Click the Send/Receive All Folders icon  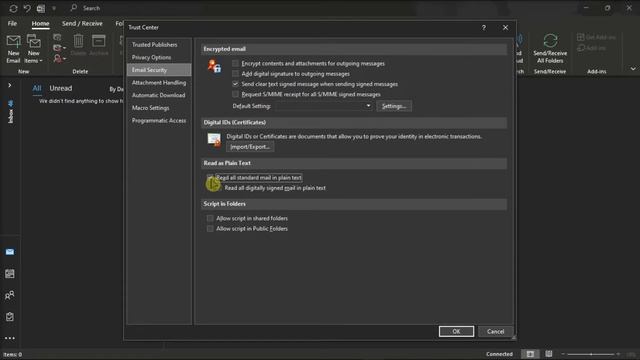tap(550, 40)
